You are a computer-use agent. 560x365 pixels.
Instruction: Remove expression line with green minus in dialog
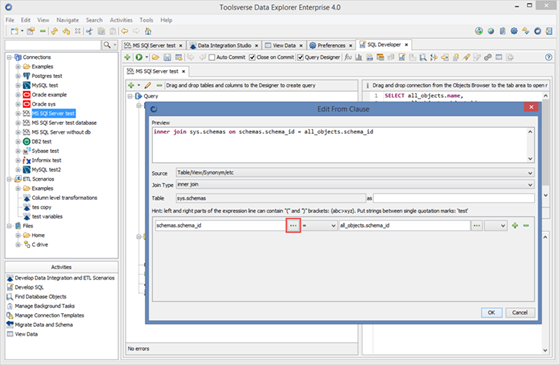526,226
